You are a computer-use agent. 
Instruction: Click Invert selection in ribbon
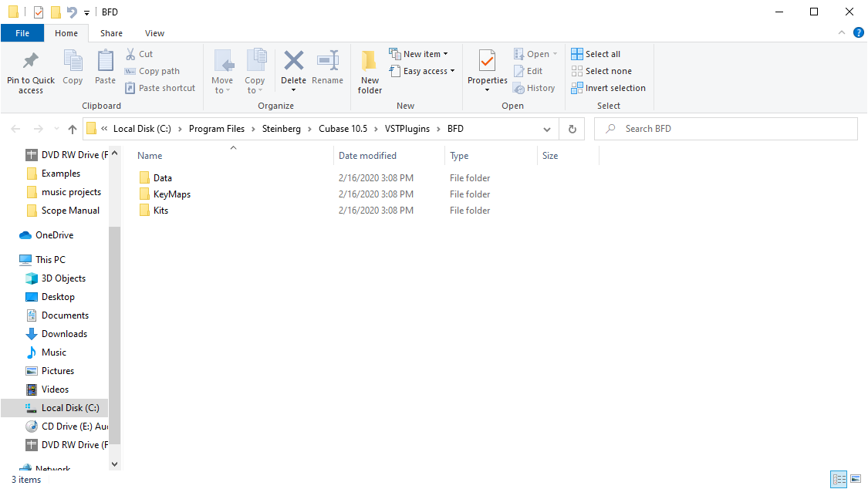(609, 88)
